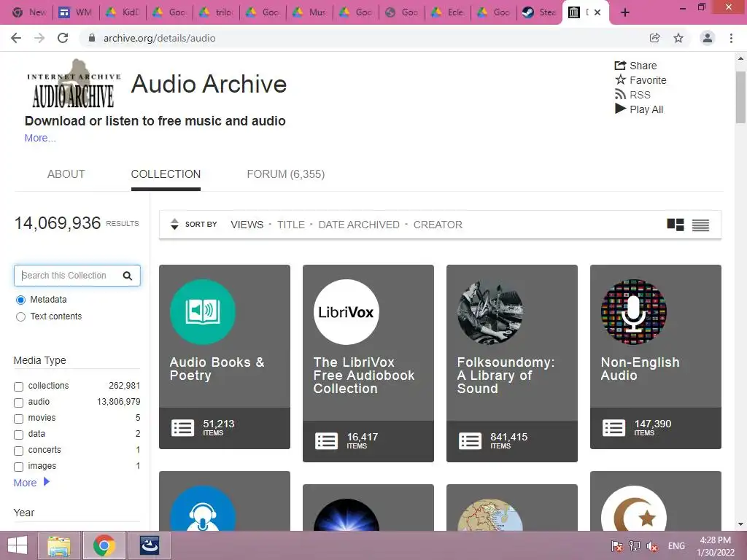Screen dimensions: 747x560
Task: Click the items list icon under Non-English Audio
Action: 614,428
